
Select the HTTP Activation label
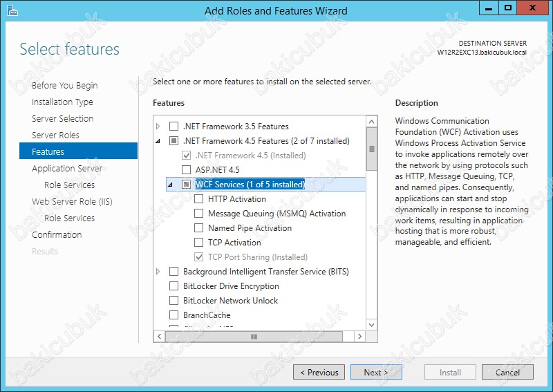point(237,198)
